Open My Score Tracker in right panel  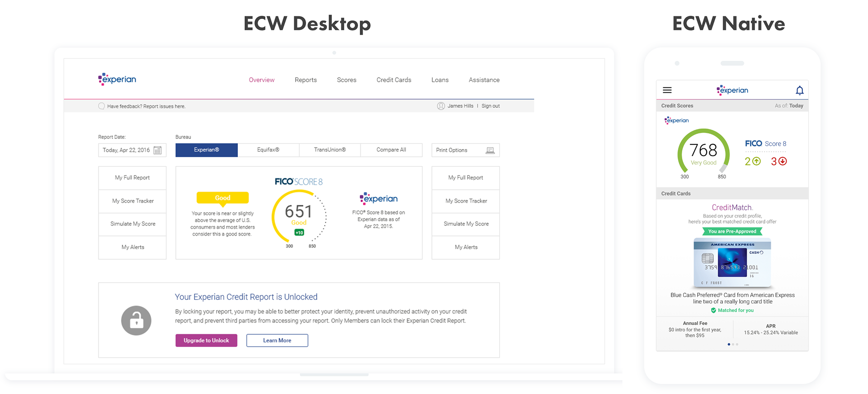[x=465, y=201]
